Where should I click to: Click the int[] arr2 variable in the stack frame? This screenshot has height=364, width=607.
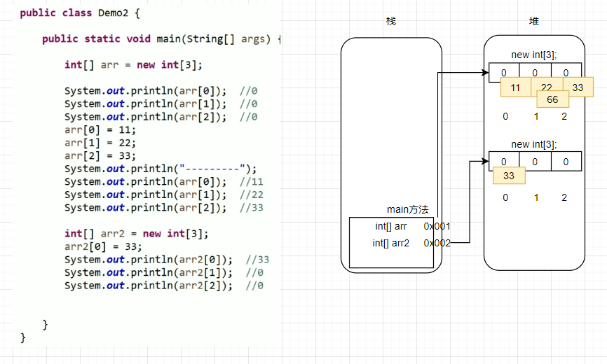click(x=391, y=243)
